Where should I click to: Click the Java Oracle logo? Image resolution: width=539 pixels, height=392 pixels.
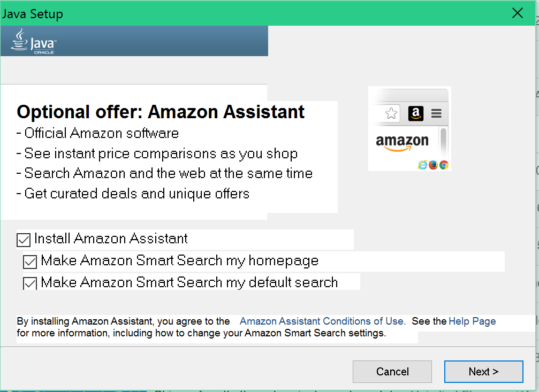tap(33, 42)
